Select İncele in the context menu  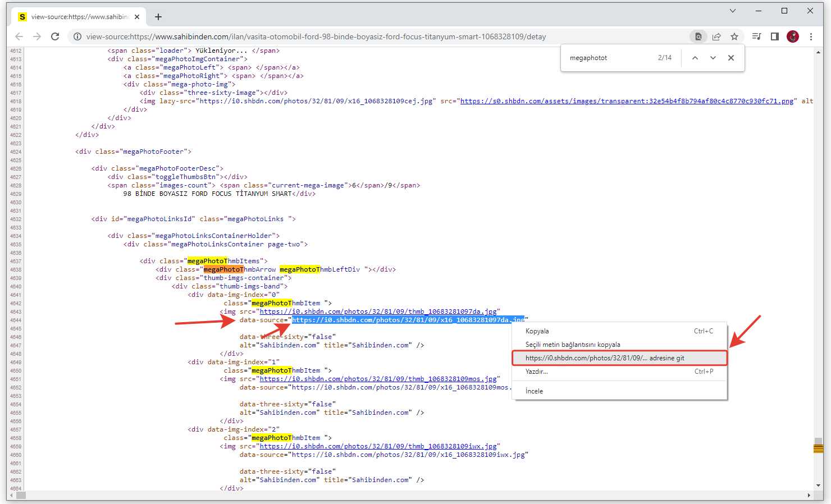[534, 391]
